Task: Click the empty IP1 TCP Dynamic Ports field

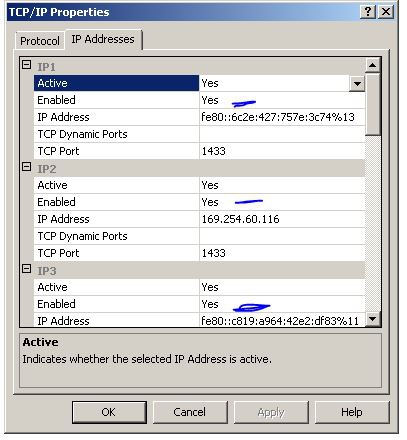Action: pos(282,134)
